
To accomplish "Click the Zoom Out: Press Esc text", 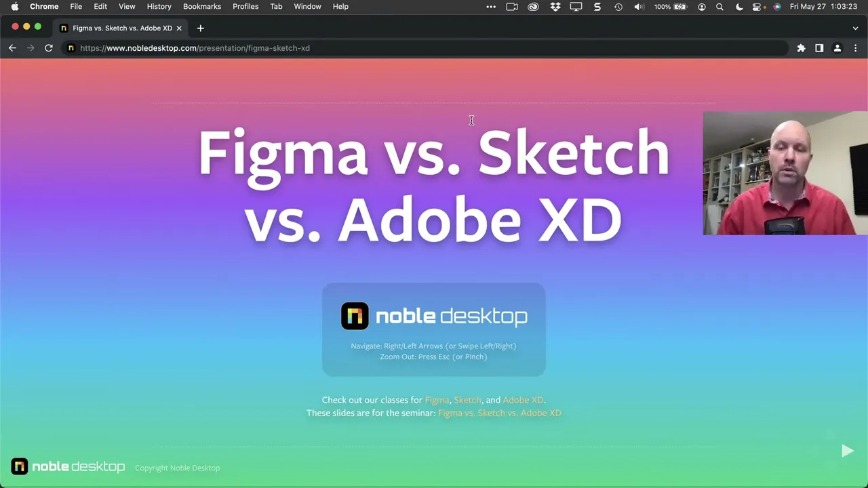I will click(433, 357).
